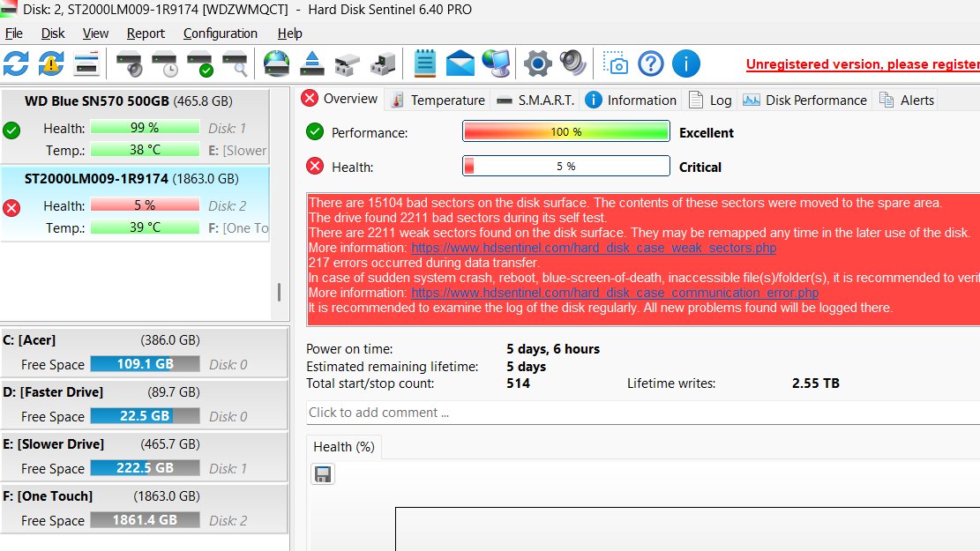Switch to the Alerts tab
Screen dimensions: 980x551
click(x=907, y=100)
